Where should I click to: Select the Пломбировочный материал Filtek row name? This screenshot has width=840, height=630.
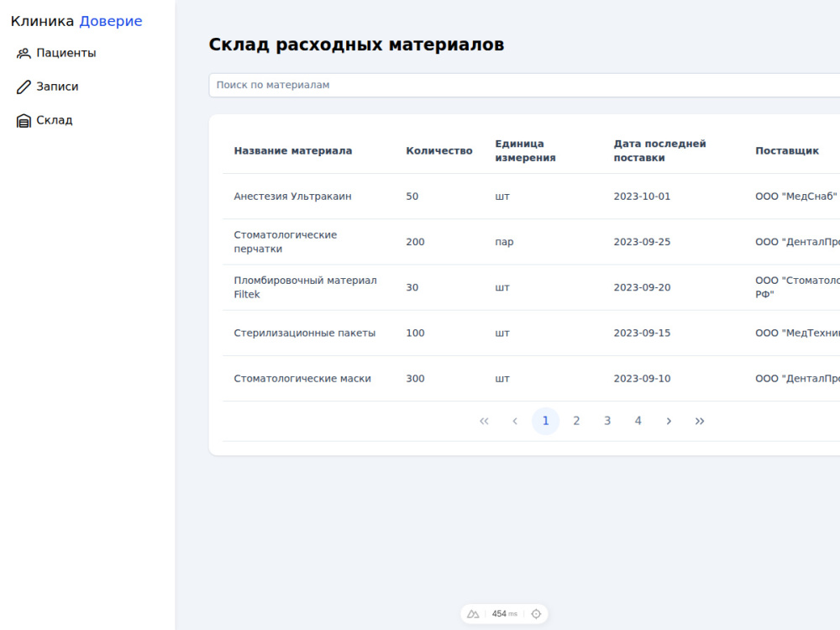coord(306,287)
